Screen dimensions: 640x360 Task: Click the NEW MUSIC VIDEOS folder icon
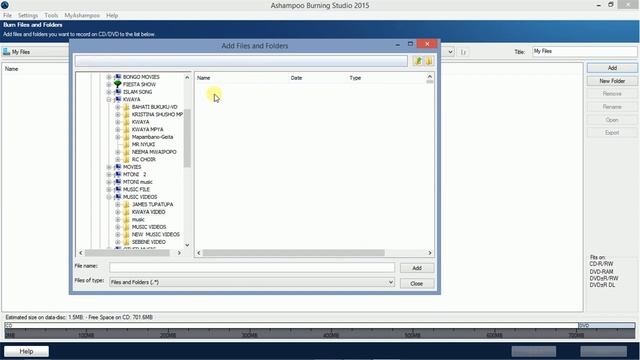tap(127, 234)
